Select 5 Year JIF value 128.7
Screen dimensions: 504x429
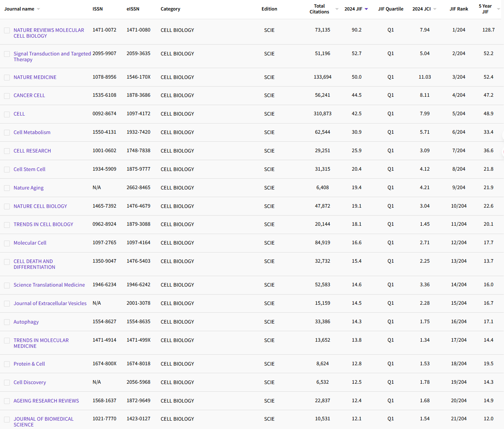coord(488,30)
